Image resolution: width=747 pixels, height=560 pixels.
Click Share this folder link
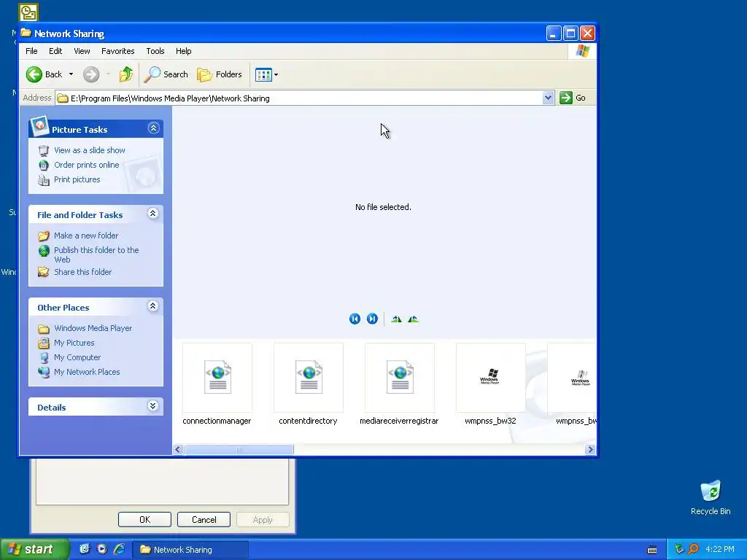83,272
